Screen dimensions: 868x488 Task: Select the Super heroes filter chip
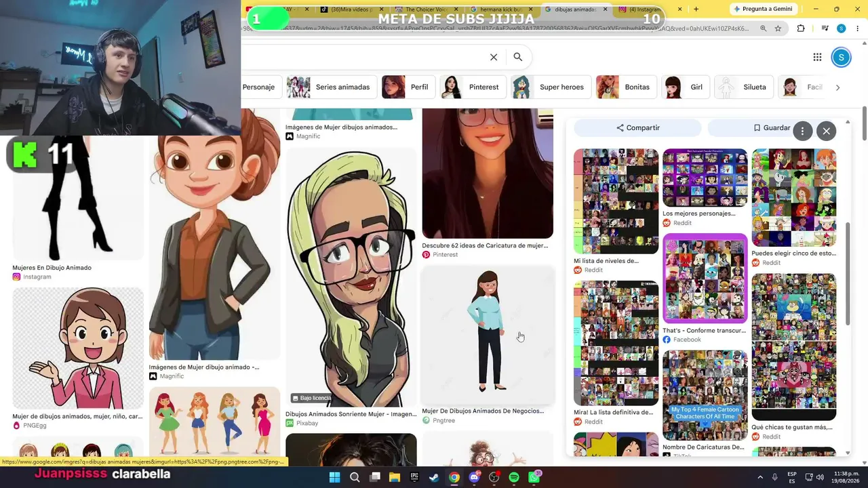551,87
